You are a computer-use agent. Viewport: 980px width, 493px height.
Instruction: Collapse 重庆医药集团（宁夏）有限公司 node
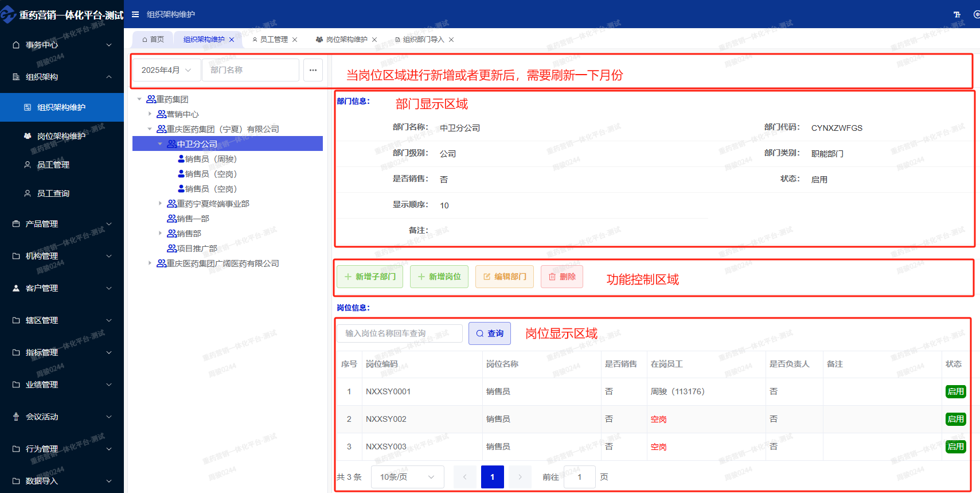pyautogui.click(x=150, y=129)
